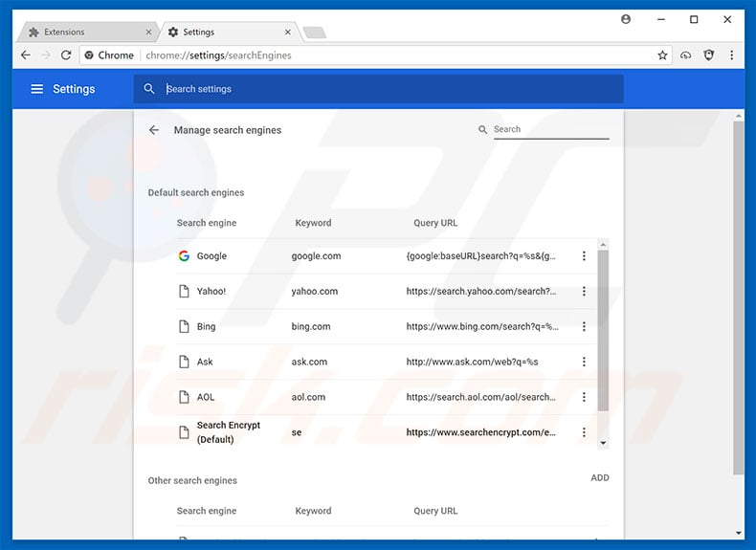
Task: Open more actions for Bing
Action: coord(584,326)
